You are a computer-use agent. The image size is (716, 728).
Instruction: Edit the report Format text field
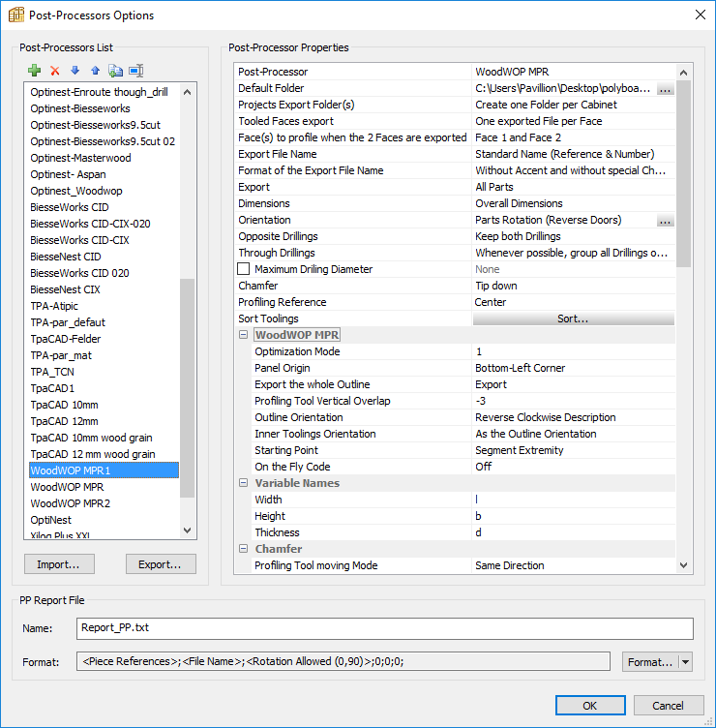point(343,661)
